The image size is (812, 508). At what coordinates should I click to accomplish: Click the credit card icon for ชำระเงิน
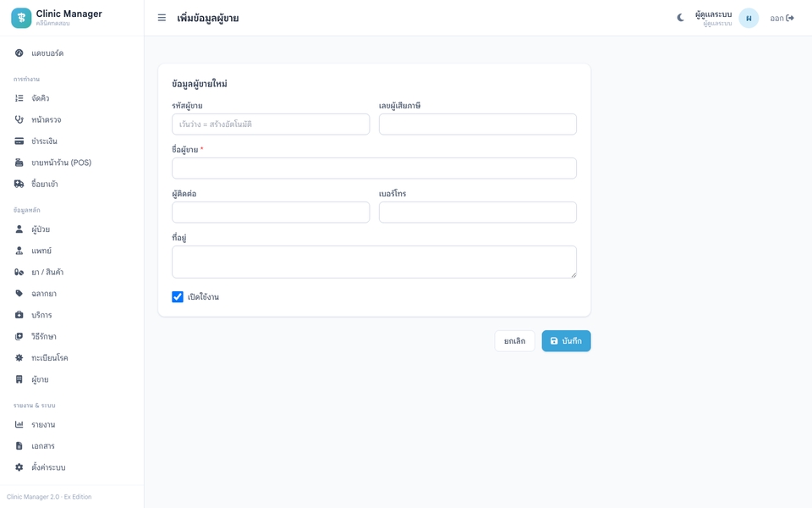pyautogui.click(x=19, y=141)
